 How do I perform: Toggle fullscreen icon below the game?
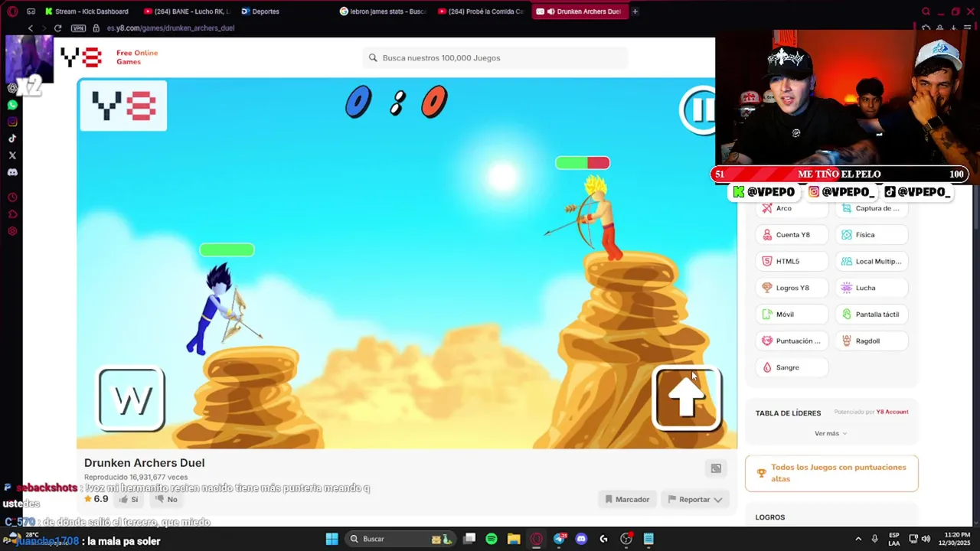(716, 468)
